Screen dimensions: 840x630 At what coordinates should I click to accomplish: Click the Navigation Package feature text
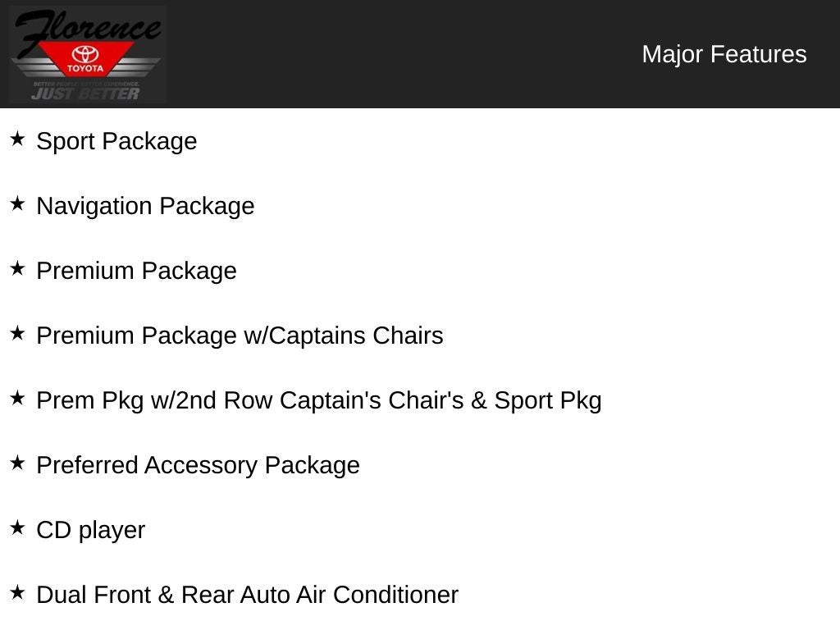point(145,206)
